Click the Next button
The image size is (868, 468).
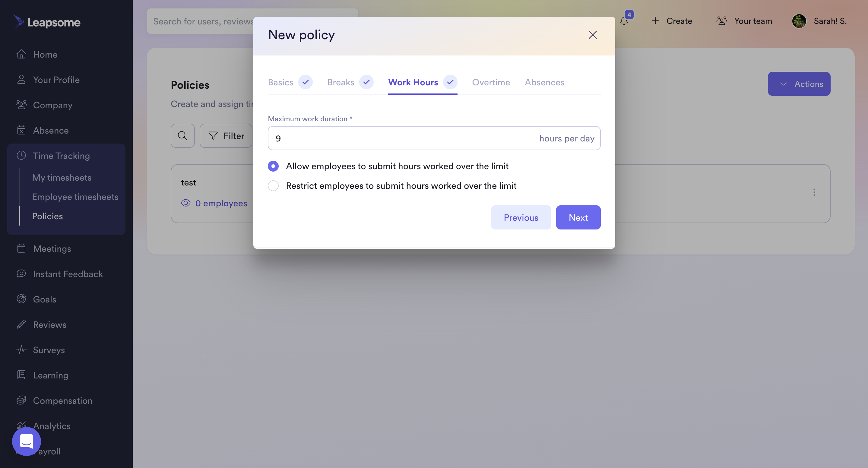578,218
